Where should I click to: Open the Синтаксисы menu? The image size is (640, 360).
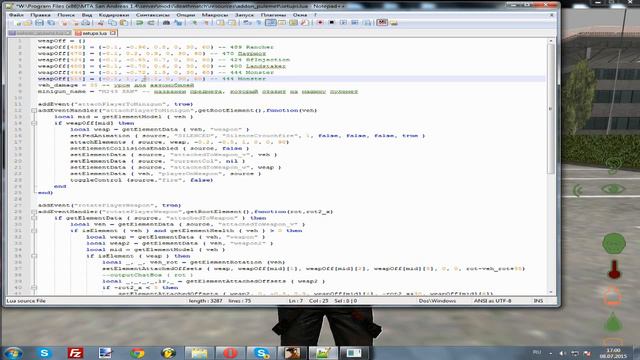coord(153,15)
